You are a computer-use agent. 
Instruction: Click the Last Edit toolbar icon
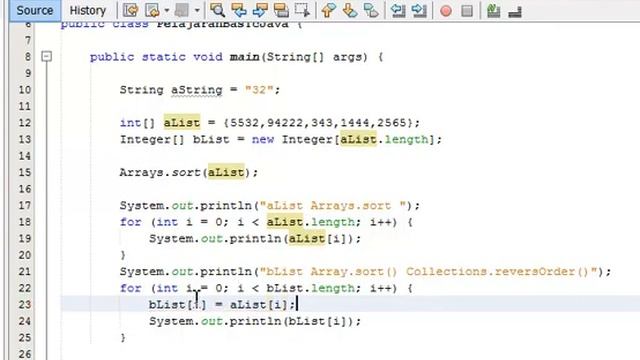pyautogui.click(x=131, y=11)
